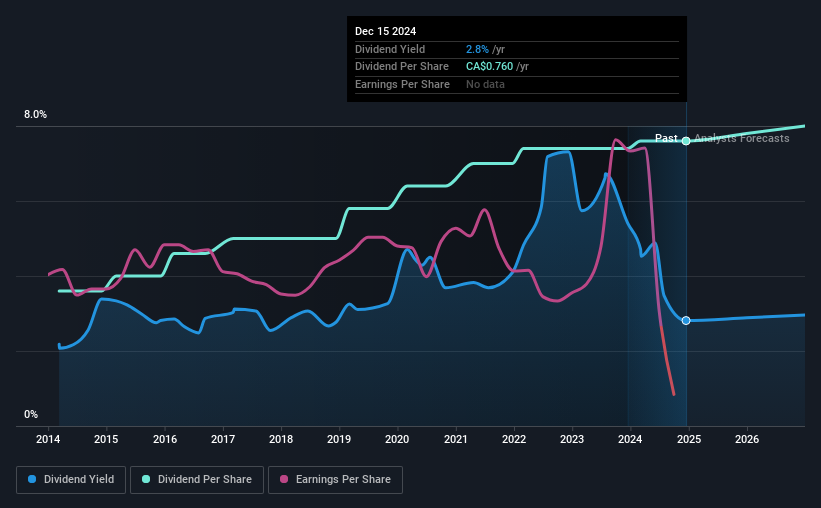Click the 2023 x-axis label
This screenshot has height=508, width=821.
click(572, 439)
